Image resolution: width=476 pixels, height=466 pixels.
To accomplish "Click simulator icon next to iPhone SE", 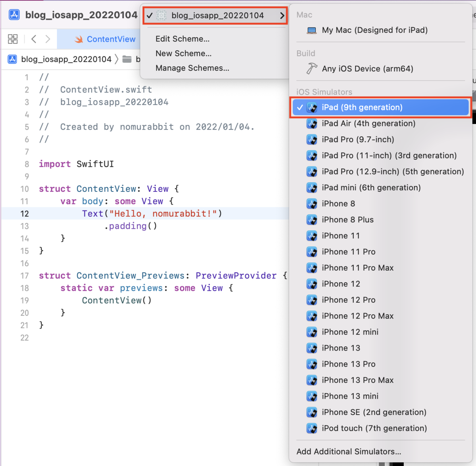I will [x=312, y=413].
